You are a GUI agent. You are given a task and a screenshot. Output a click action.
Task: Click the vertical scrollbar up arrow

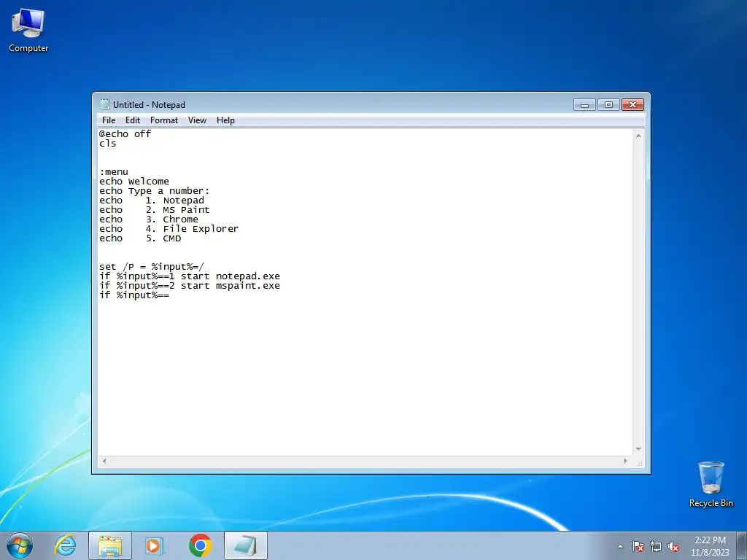pos(638,136)
